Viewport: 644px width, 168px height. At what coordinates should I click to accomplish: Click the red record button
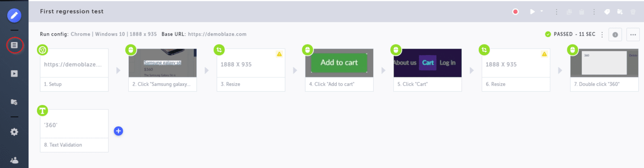coord(515,12)
